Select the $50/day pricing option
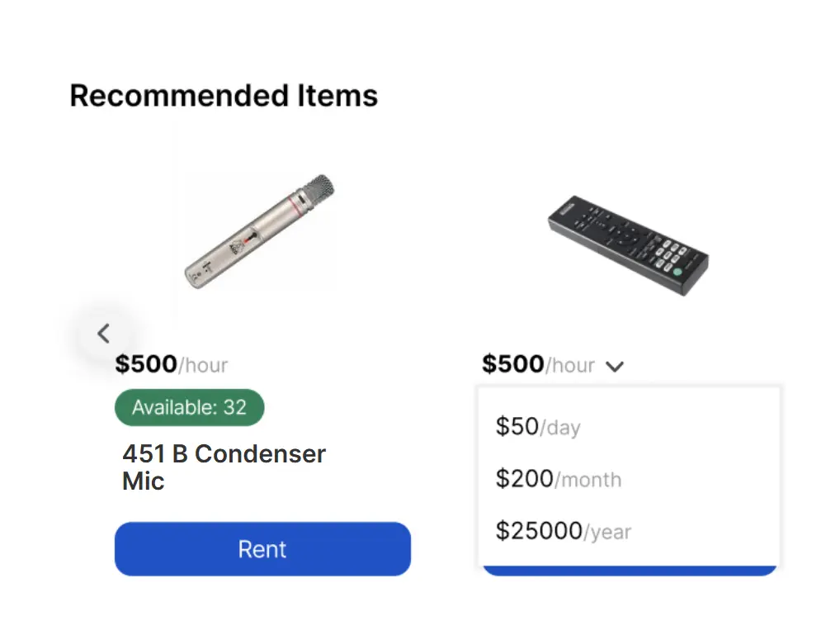 point(538,427)
